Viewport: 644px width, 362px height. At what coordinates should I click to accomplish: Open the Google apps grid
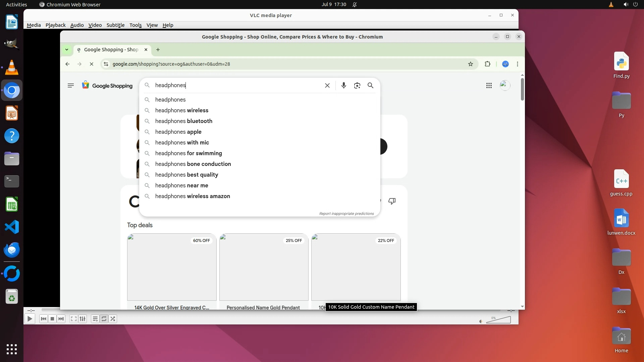(x=489, y=85)
